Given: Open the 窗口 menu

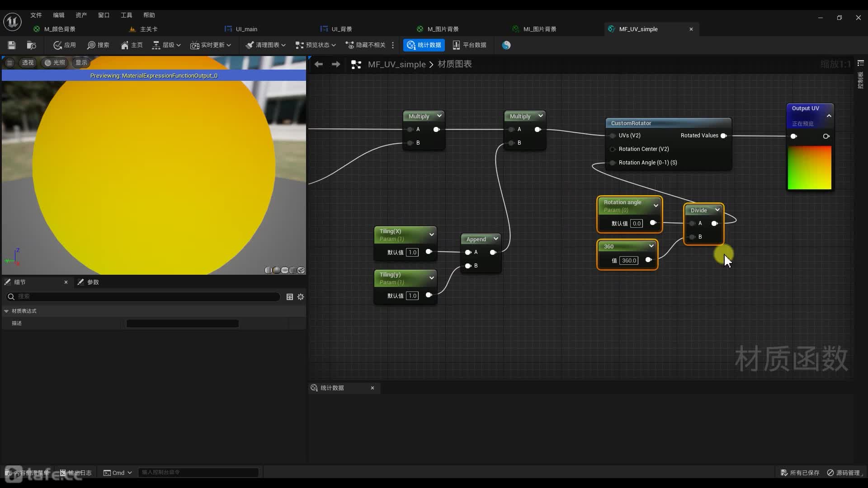Looking at the screenshot, I should click(x=104, y=15).
